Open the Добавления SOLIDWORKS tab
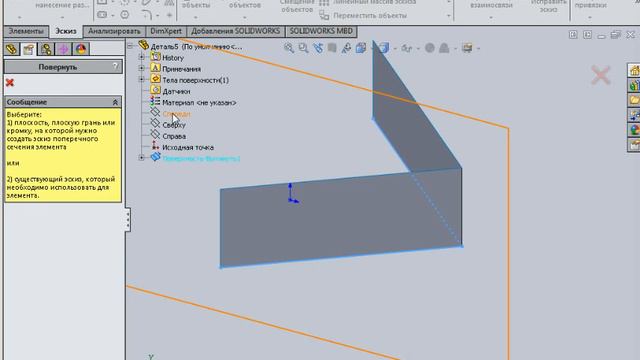Viewport: 640px width, 360px height. click(x=236, y=31)
